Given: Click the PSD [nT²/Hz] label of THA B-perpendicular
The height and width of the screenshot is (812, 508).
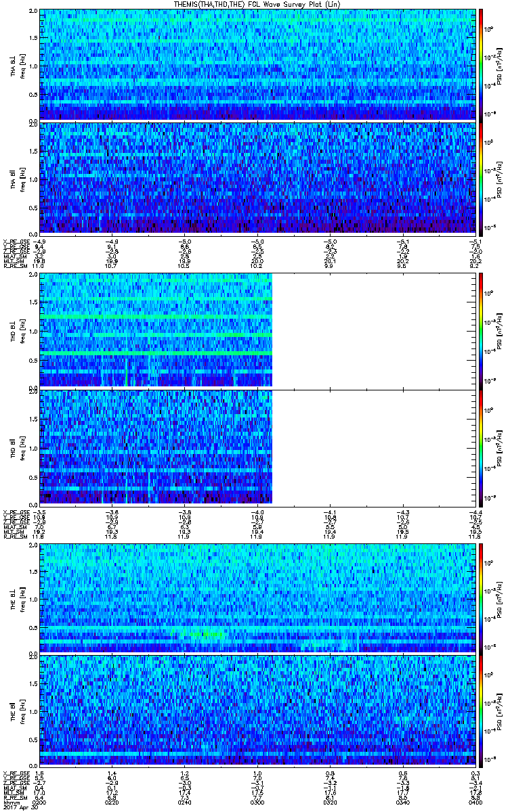Looking at the screenshot, I should pyautogui.click(x=500, y=65).
